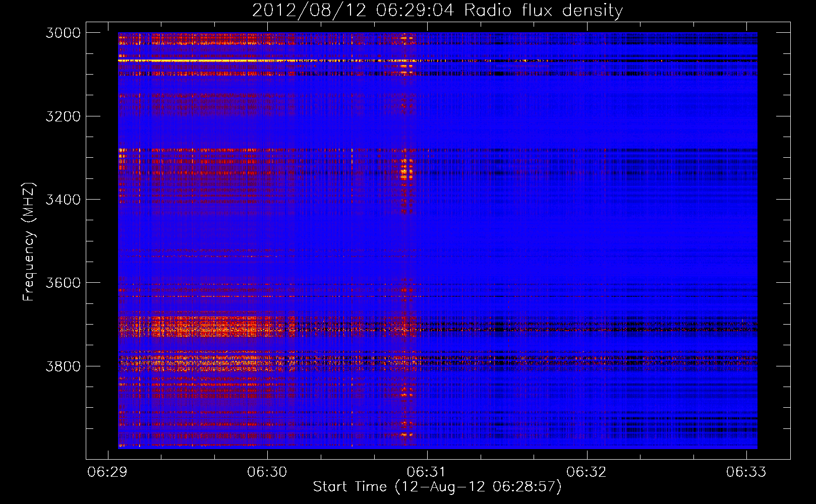Click the '06:30' time axis label
816x504 pixels.
(x=267, y=472)
